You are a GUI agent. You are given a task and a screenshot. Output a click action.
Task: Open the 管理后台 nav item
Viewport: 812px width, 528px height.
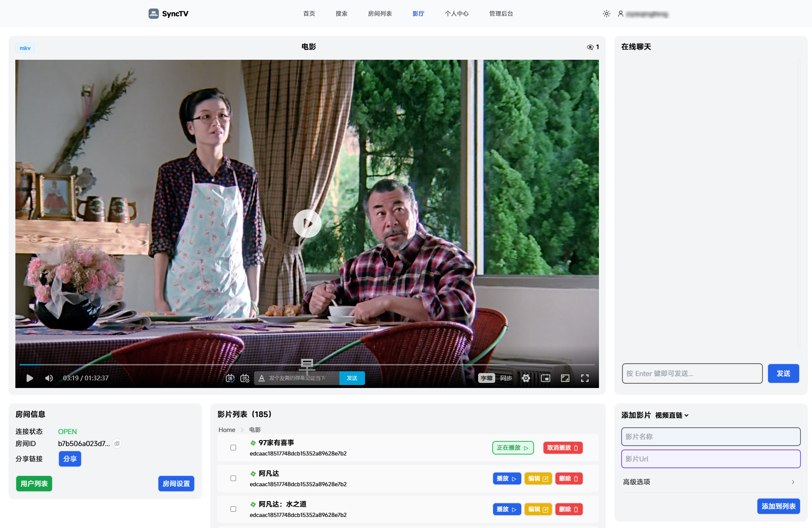click(x=501, y=14)
